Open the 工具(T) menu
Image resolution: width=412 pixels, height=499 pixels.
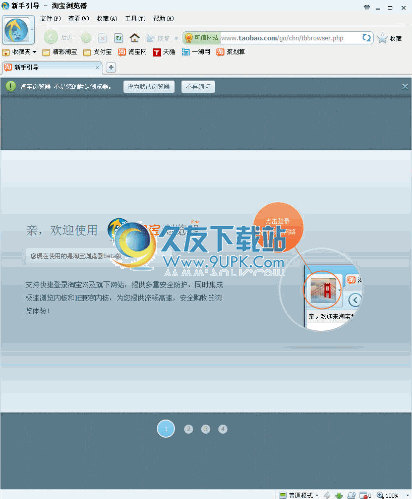pos(135,19)
